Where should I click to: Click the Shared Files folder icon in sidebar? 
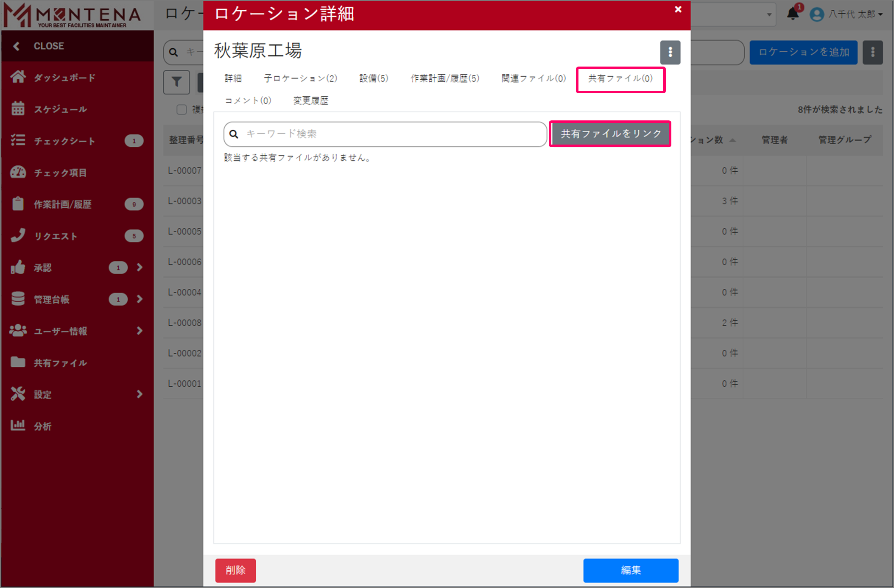click(18, 362)
